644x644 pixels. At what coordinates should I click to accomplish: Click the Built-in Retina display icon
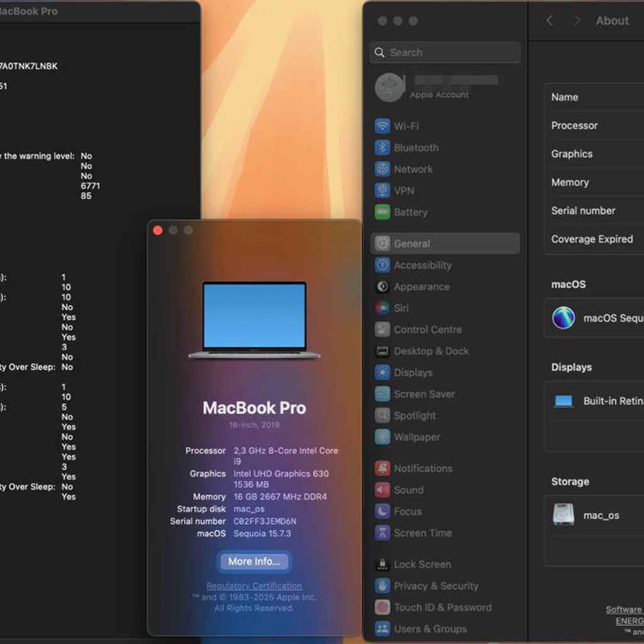tap(563, 401)
